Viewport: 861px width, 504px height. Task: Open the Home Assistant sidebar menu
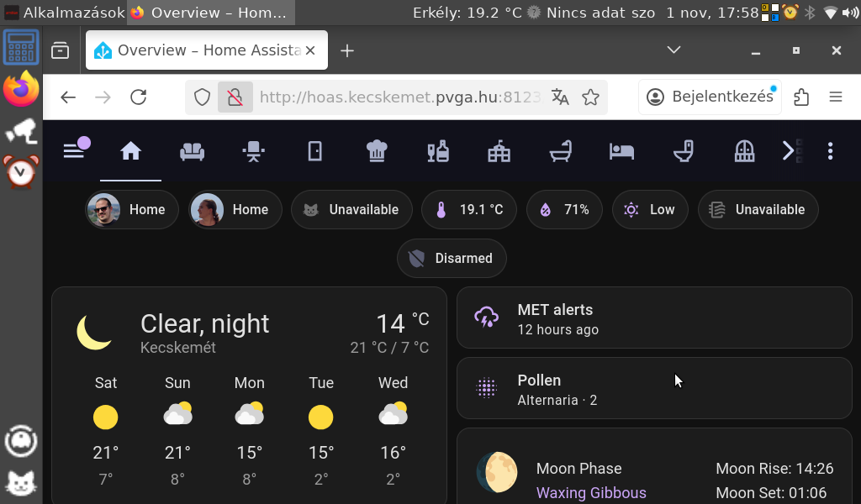(x=74, y=150)
